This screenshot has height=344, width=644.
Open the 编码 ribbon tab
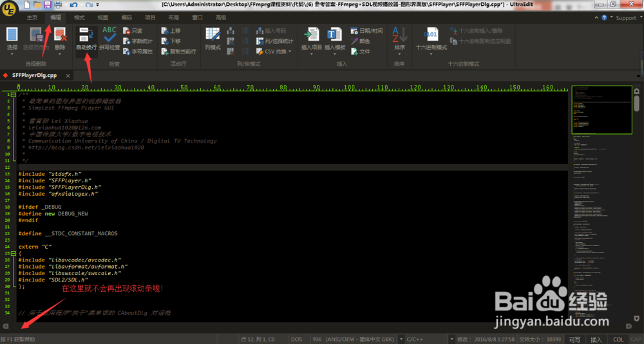pos(126,17)
